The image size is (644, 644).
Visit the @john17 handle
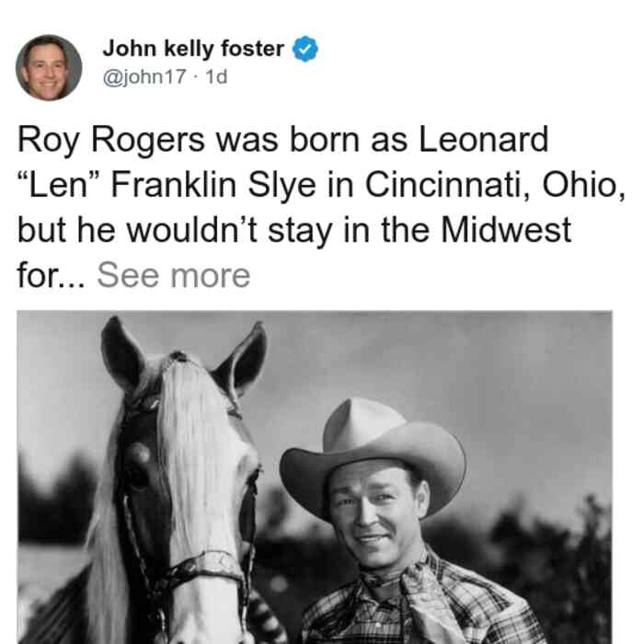point(144,76)
